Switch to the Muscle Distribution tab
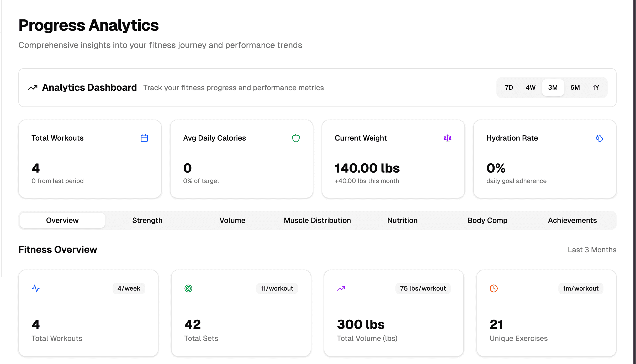This screenshot has height=364, width=636. (317, 220)
